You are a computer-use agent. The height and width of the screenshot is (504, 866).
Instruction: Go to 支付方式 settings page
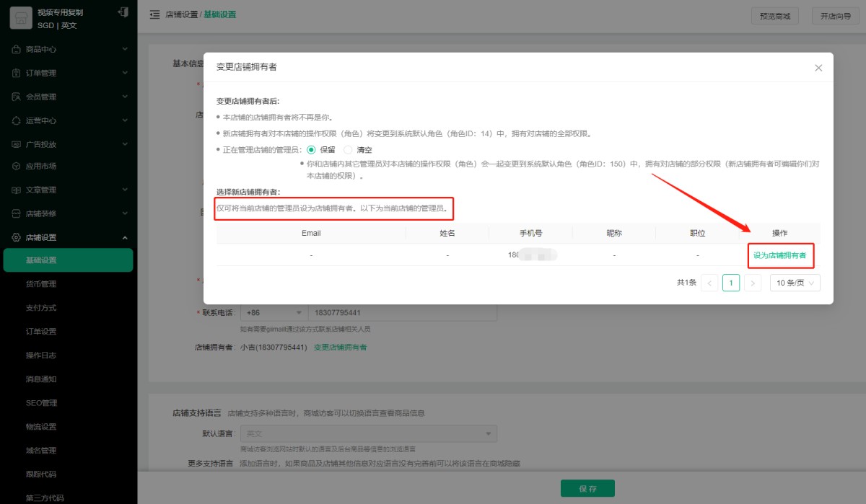(x=41, y=308)
